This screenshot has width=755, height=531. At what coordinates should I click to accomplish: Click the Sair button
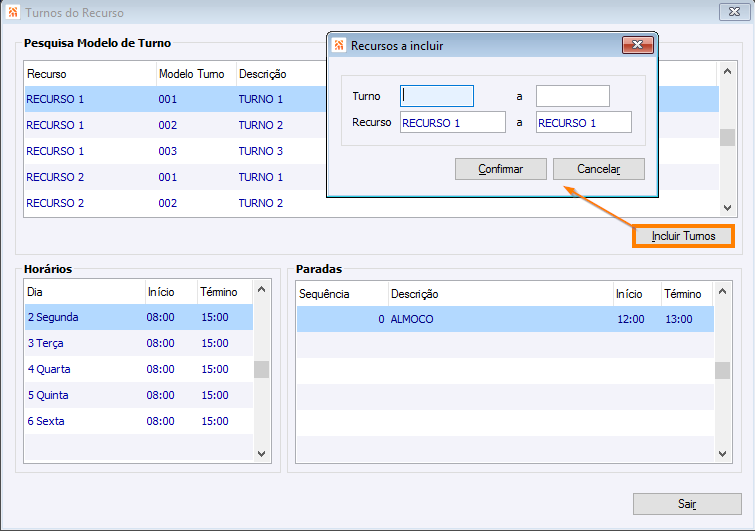coord(687,504)
